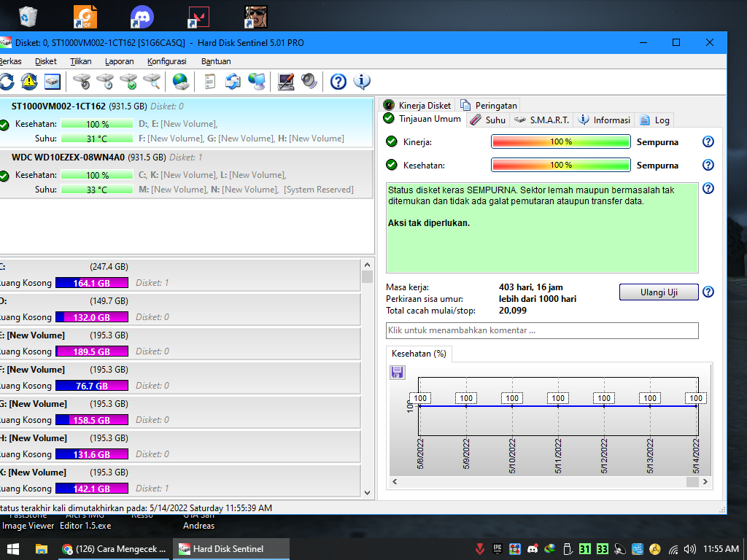
Task: Click Epic Games icon in system tray
Action: [x=498, y=549]
